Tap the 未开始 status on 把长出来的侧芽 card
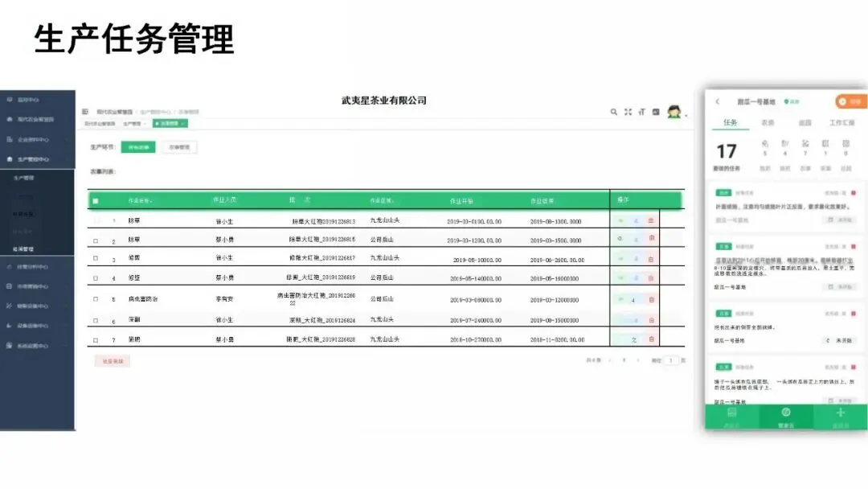Screen dimensions: 868x489 click(839, 340)
